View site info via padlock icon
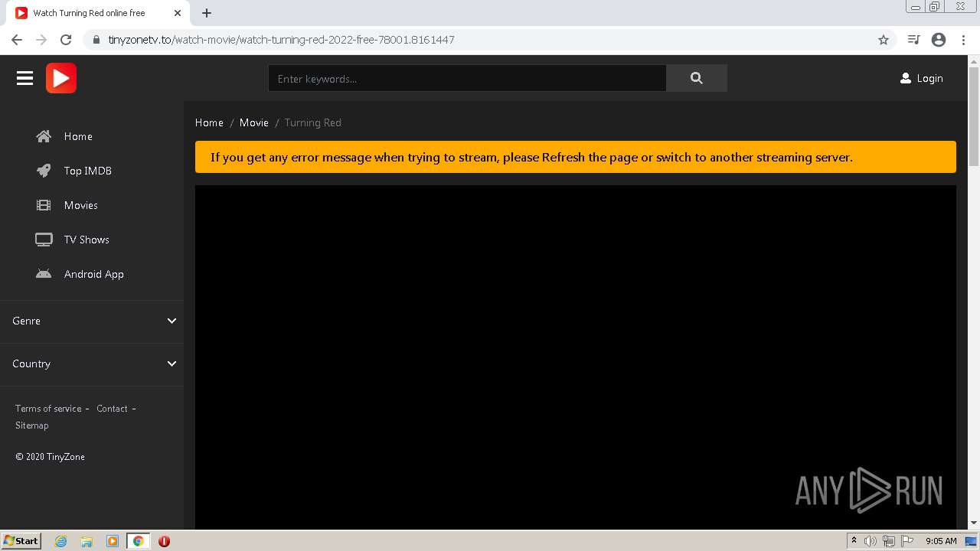Image resolution: width=980 pixels, height=551 pixels. click(x=96, y=40)
